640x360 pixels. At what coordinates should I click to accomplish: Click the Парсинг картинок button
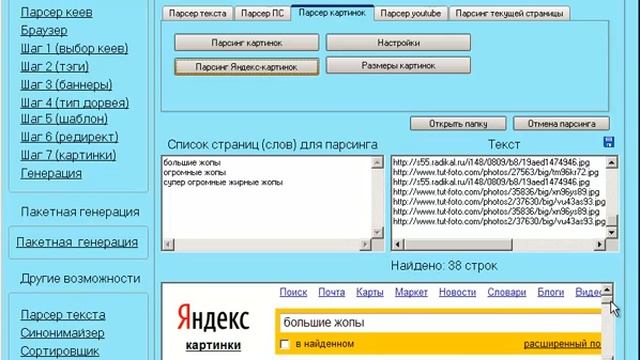pyautogui.click(x=247, y=42)
